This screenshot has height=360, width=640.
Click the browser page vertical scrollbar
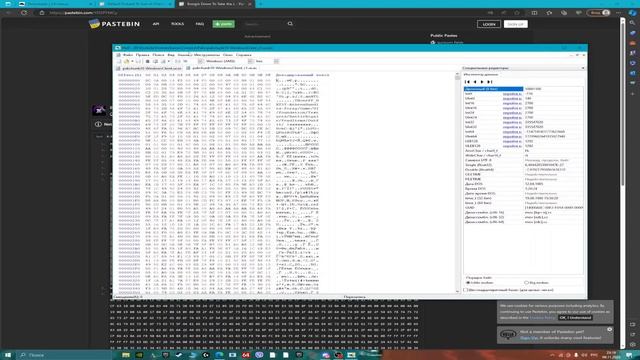coord(622,182)
